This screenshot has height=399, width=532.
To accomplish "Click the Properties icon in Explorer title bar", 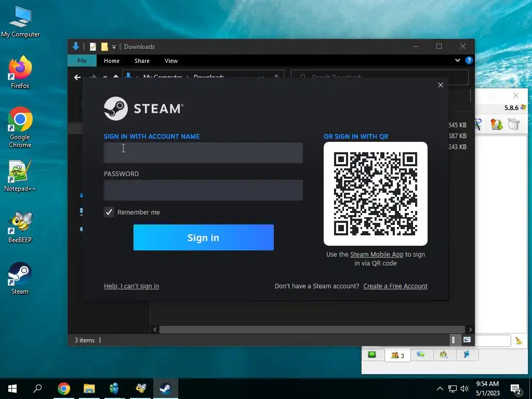I will click(93, 46).
